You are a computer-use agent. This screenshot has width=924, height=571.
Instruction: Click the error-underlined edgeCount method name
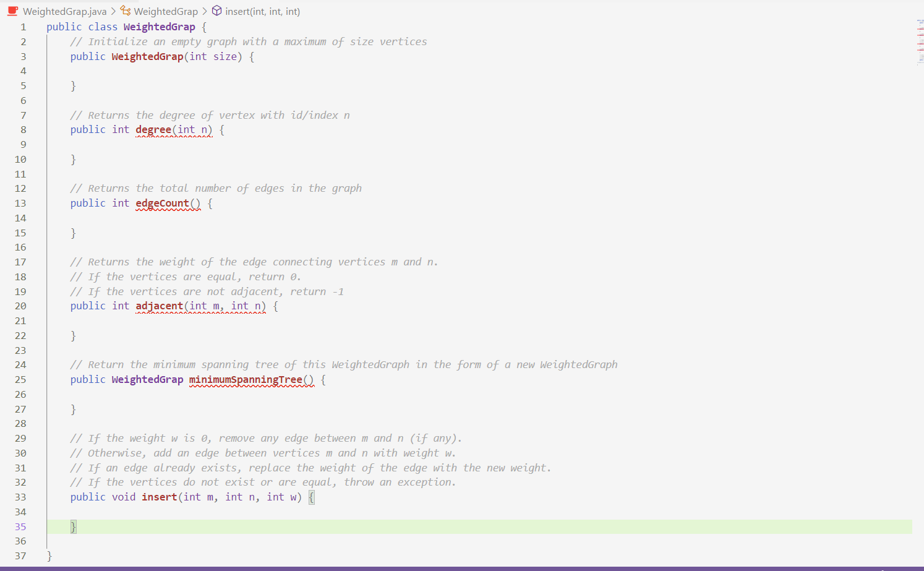pyautogui.click(x=163, y=203)
